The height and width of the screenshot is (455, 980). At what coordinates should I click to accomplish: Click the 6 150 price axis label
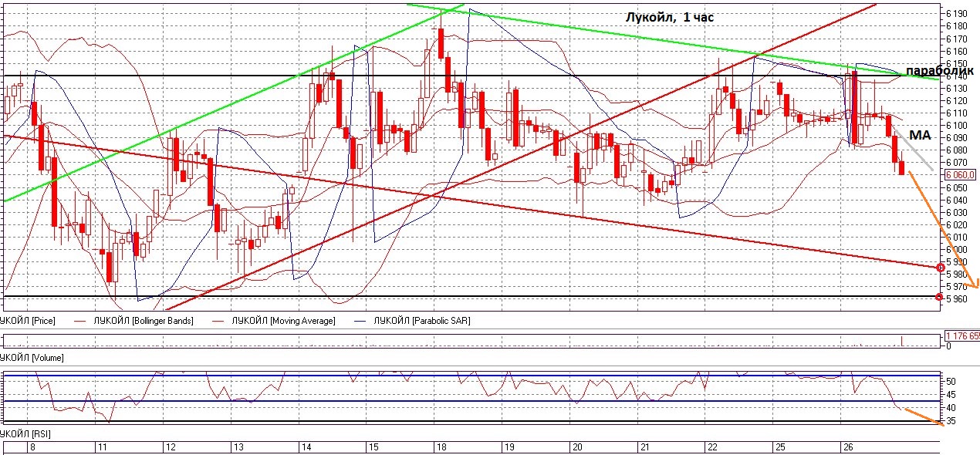957,63
